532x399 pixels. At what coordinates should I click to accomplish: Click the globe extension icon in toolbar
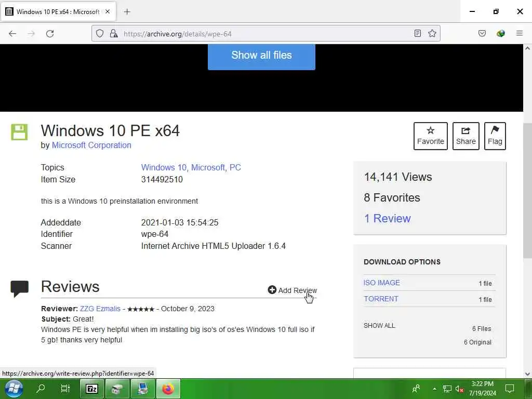[x=501, y=33]
